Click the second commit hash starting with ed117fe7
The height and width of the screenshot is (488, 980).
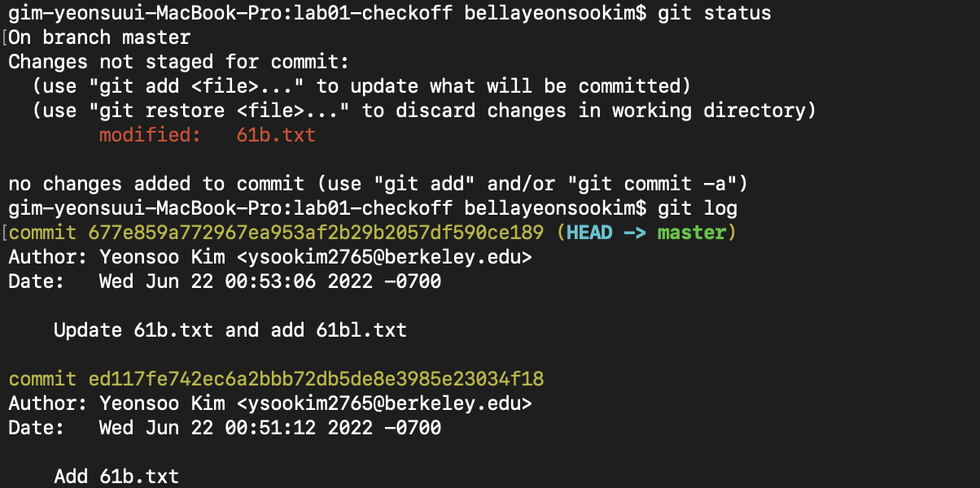[x=316, y=379]
